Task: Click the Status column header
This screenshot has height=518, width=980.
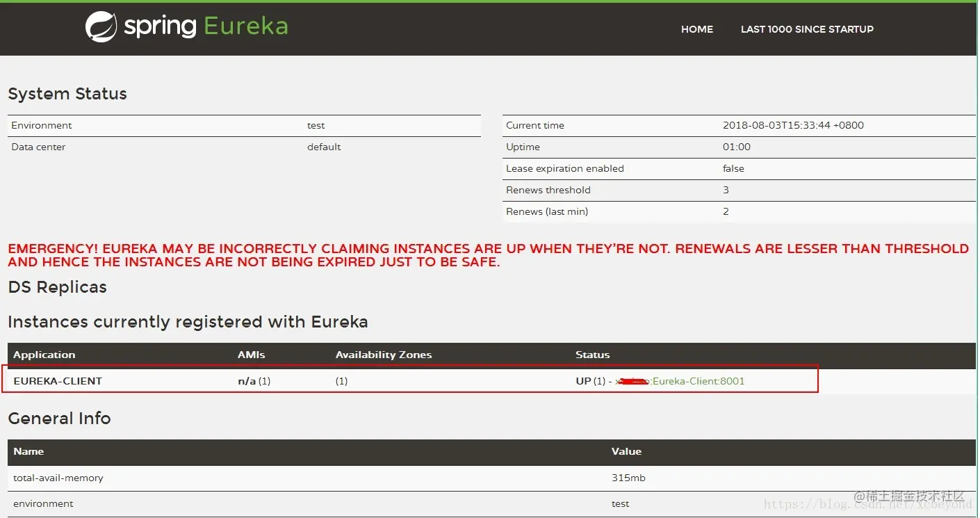Action: [x=593, y=355]
